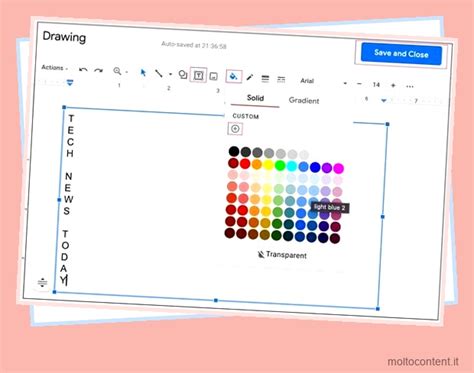Click the bottom-middle handle of the text box
This screenshot has width=474, height=373.
tap(216, 300)
